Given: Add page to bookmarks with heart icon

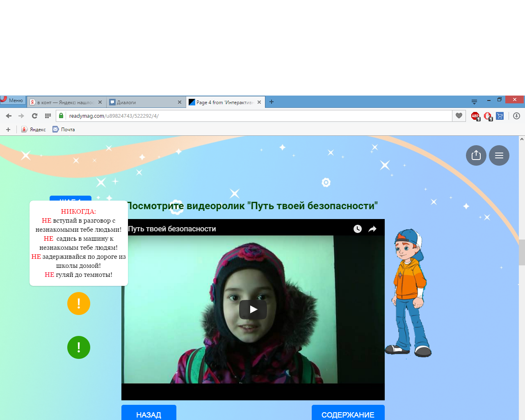Looking at the screenshot, I should tap(459, 116).
